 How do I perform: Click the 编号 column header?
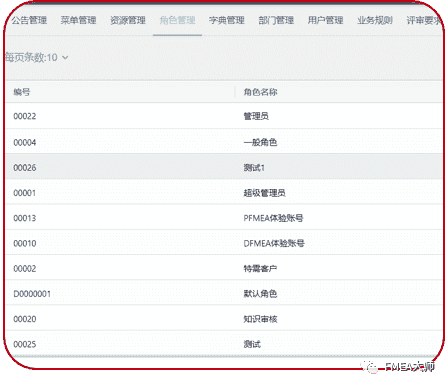[x=22, y=92]
